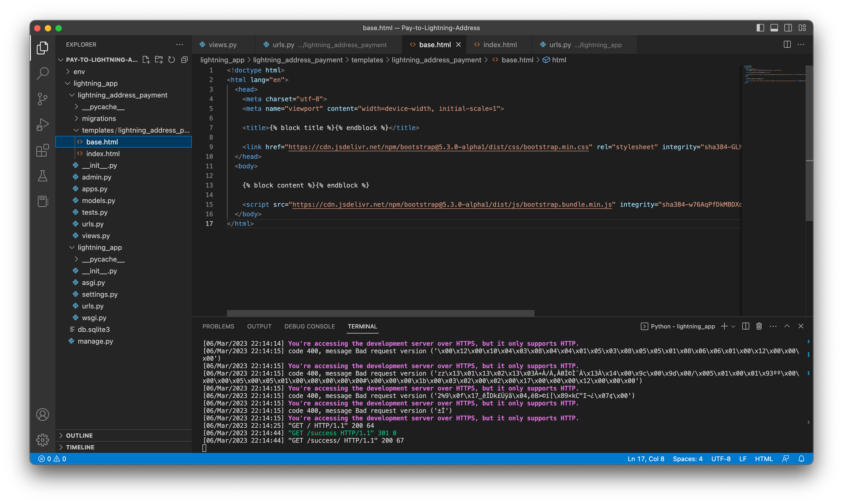843x504 pixels.
Task: Change language mode HTML in status bar
Action: point(764,459)
